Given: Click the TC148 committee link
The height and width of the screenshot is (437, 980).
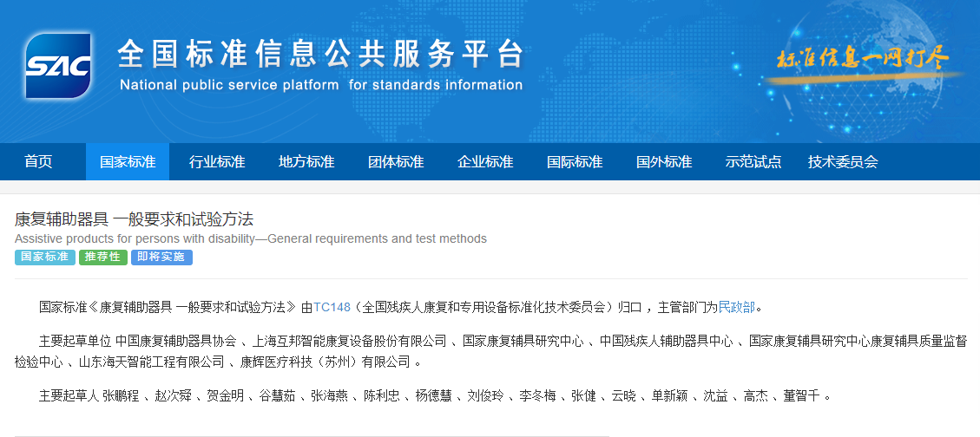Looking at the screenshot, I should (332, 307).
